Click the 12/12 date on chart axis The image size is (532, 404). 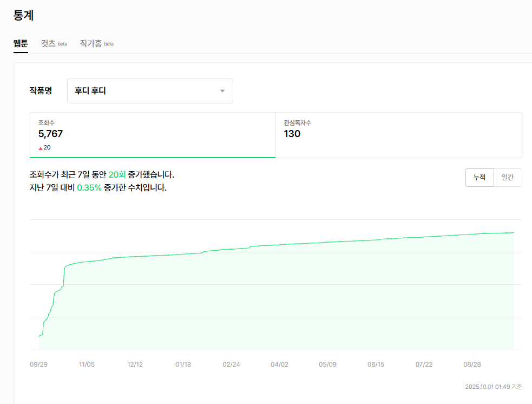(x=135, y=364)
